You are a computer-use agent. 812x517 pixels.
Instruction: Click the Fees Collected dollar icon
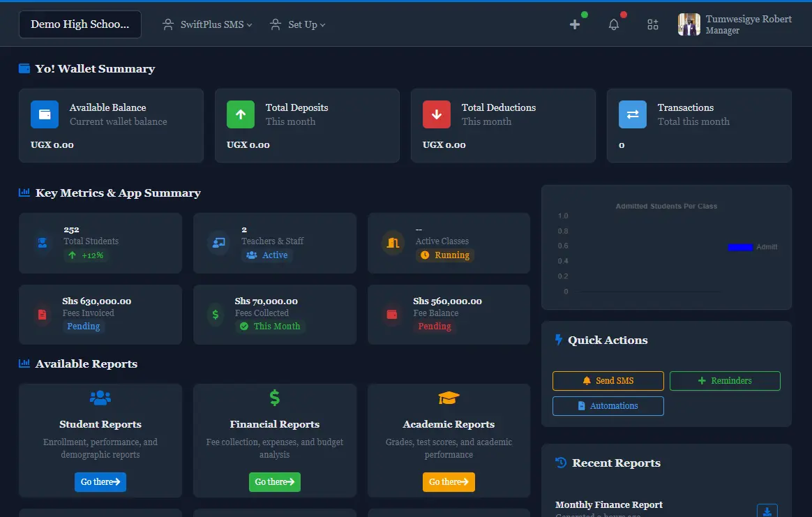(216, 314)
